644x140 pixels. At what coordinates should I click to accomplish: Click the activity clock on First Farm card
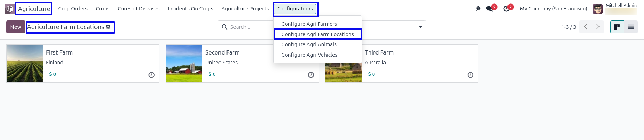coord(151,75)
